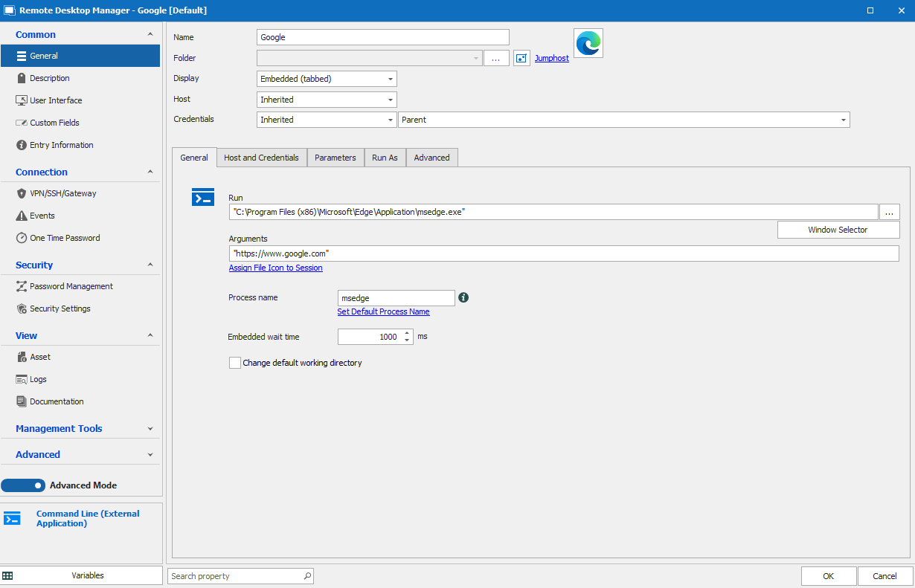Toggle the Advanced Mode switch
915x588 pixels.
[x=23, y=485]
